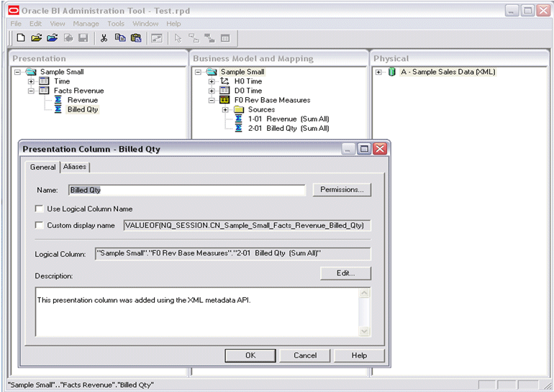The width and height of the screenshot is (554, 392).
Task: Click Cancel in Presentation Column dialog
Action: tap(305, 355)
